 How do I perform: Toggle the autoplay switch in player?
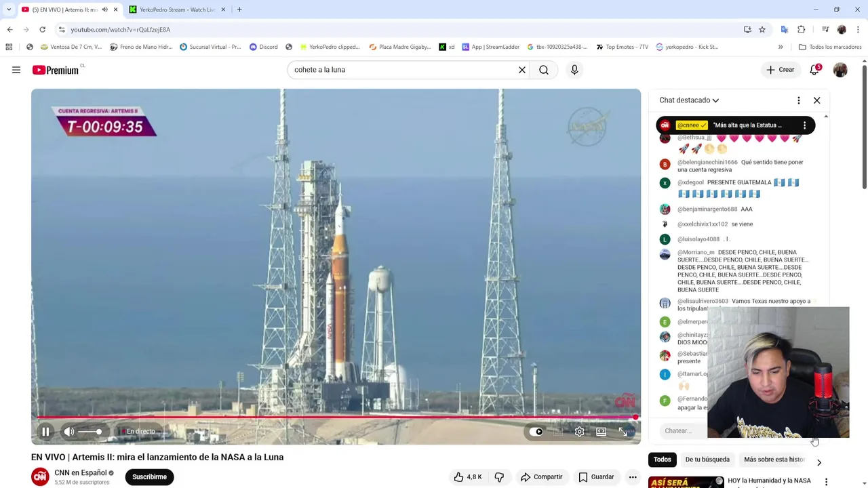(x=536, y=431)
